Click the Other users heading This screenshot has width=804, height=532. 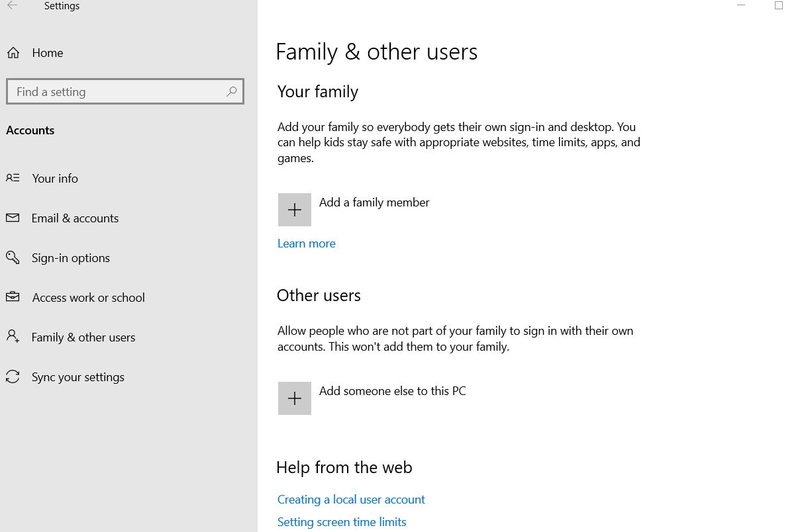[319, 295]
